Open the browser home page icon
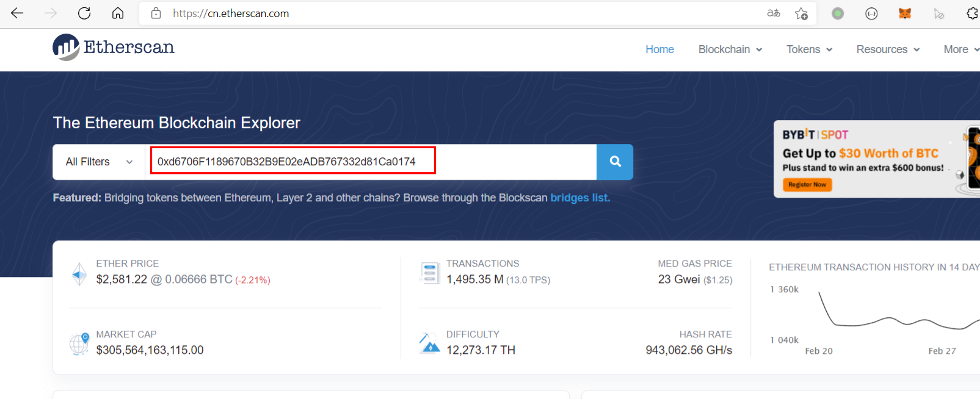Screen dimensions: 980x399 pyautogui.click(x=118, y=13)
